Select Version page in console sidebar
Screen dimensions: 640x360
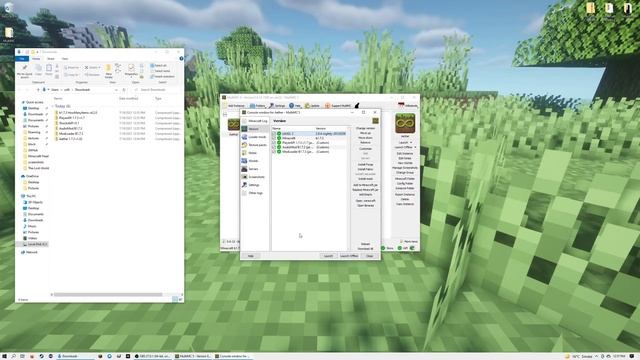click(x=254, y=129)
